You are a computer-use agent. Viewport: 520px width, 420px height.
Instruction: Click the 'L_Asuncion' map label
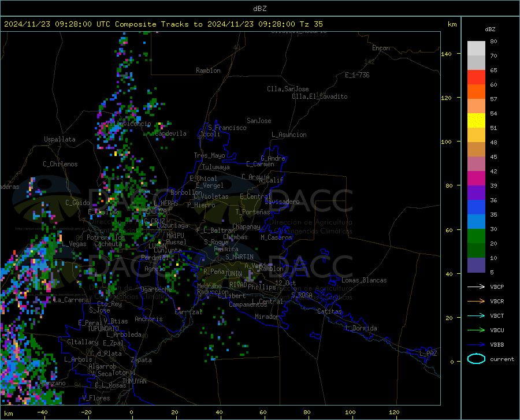tap(289, 135)
